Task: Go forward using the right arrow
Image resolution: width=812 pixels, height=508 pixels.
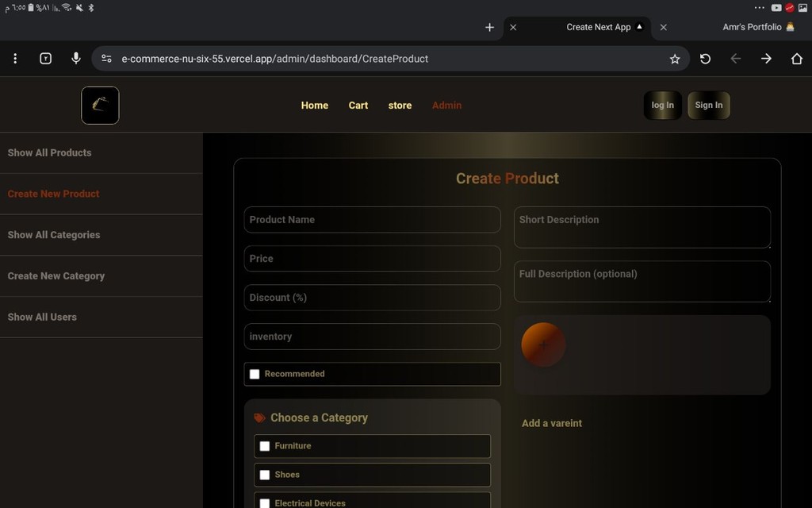Action: [x=767, y=59]
